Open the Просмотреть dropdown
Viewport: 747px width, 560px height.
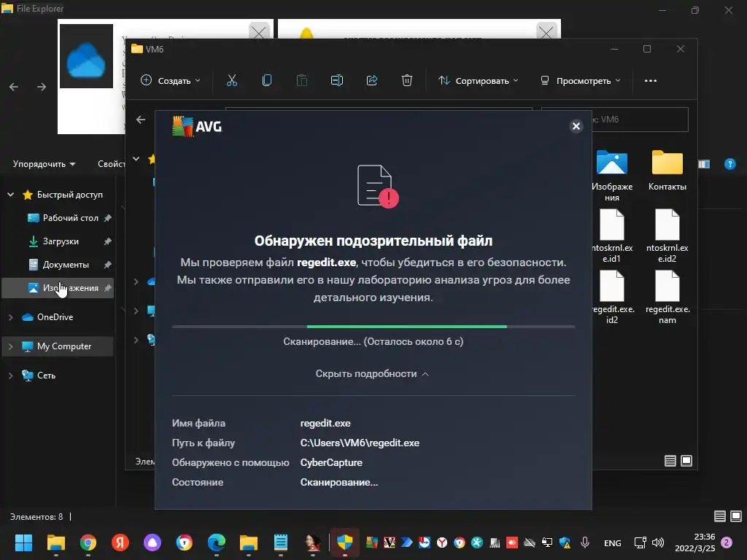(x=580, y=80)
